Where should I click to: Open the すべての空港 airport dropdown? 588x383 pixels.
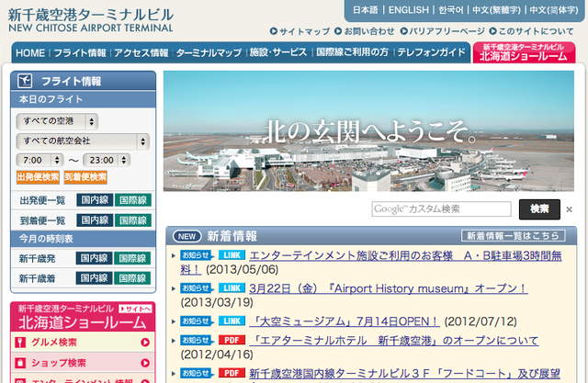[x=57, y=121]
